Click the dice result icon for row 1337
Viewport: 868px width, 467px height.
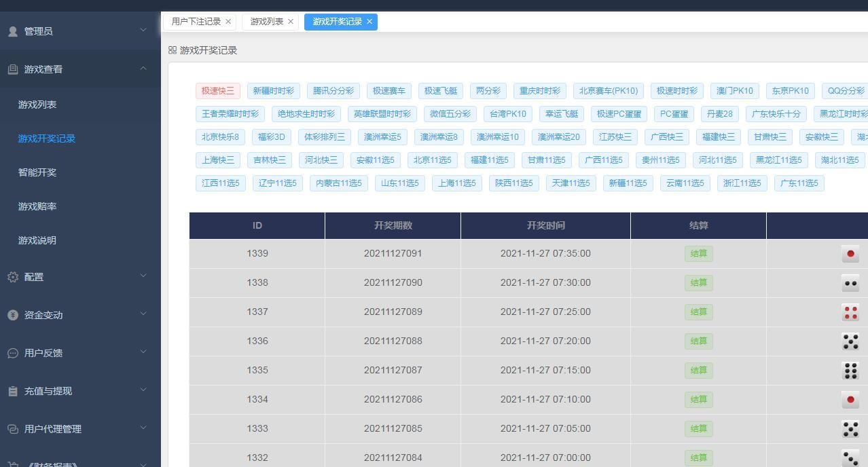coord(850,312)
